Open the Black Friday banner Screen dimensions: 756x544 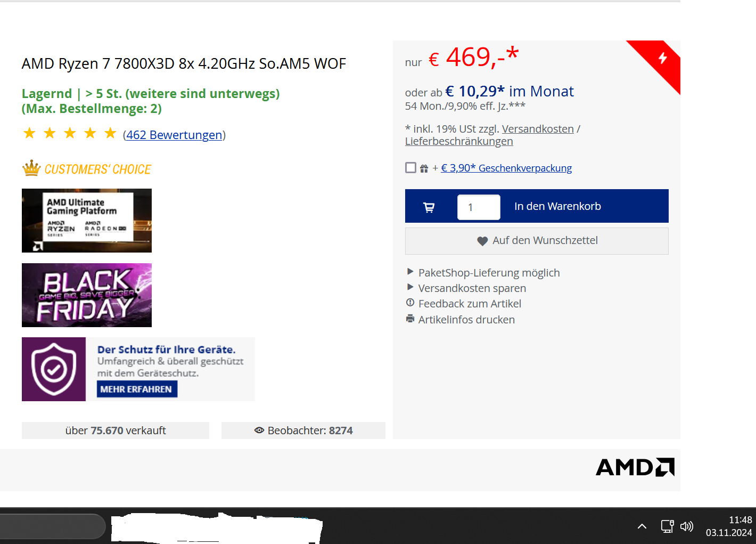coord(87,295)
